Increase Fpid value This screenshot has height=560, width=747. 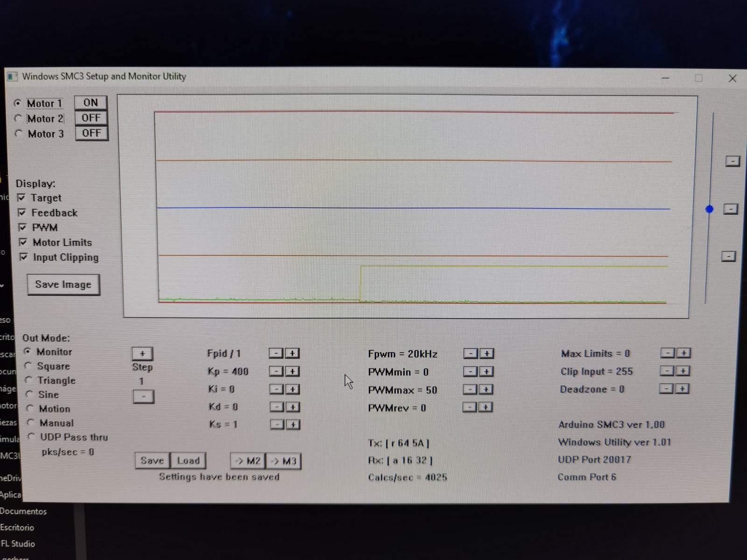pos(292,353)
